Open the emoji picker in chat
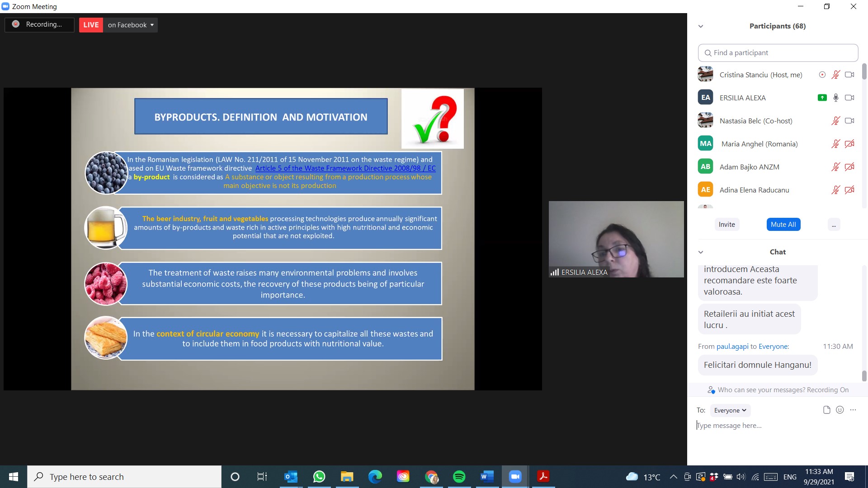This screenshot has height=488, width=868. click(x=840, y=410)
